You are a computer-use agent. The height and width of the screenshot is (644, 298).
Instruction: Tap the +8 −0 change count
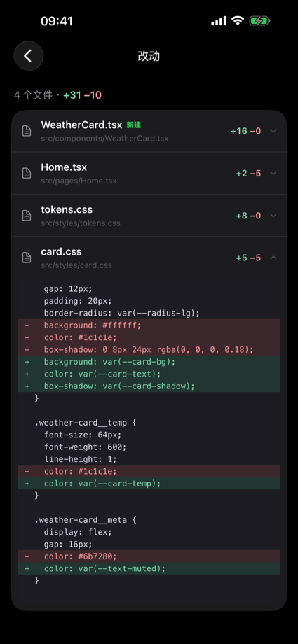[x=249, y=215]
